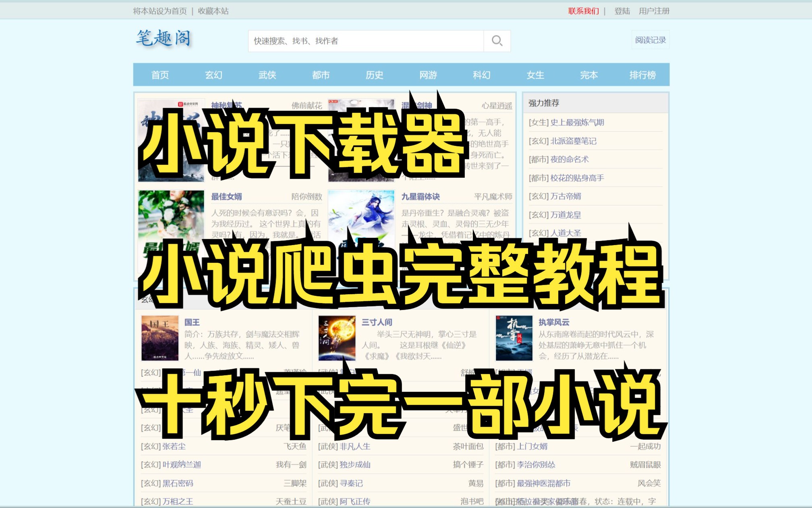
Task: Click 执掌风云 cover thumbnail
Action: (514, 338)
